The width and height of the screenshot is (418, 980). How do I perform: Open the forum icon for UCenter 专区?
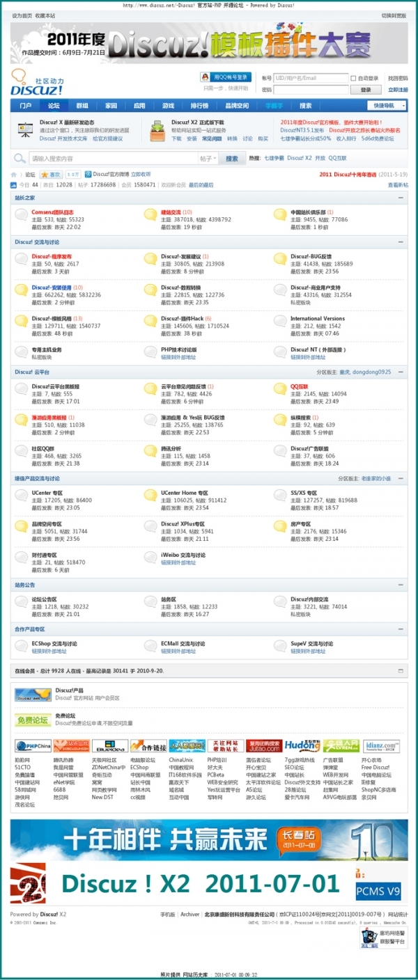22,495
